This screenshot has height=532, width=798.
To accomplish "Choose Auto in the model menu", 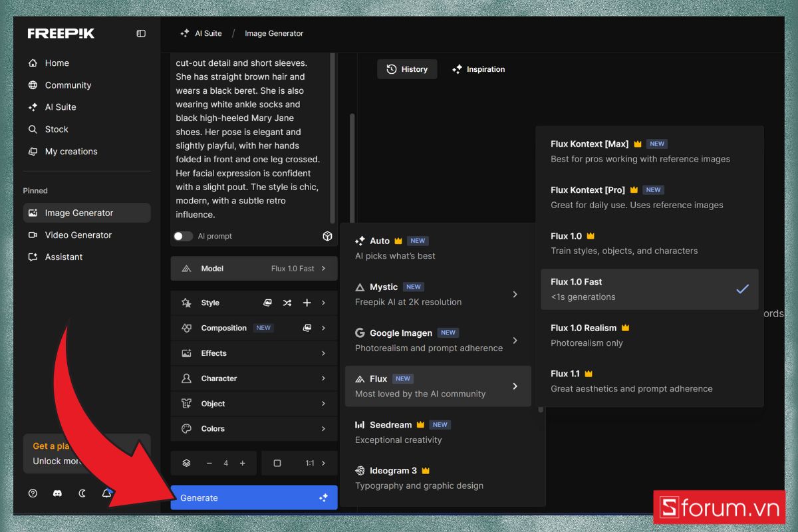I will tap(438, 248).
